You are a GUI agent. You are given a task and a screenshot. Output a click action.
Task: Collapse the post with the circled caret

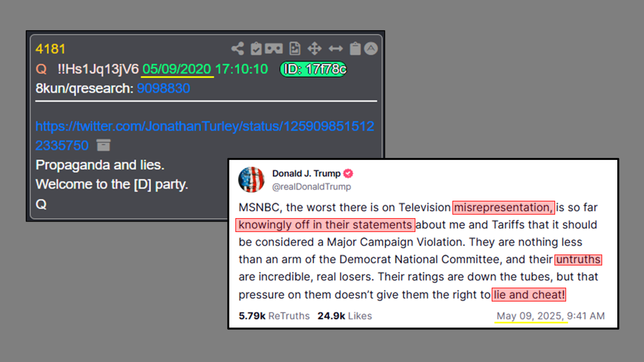(371, 49)
